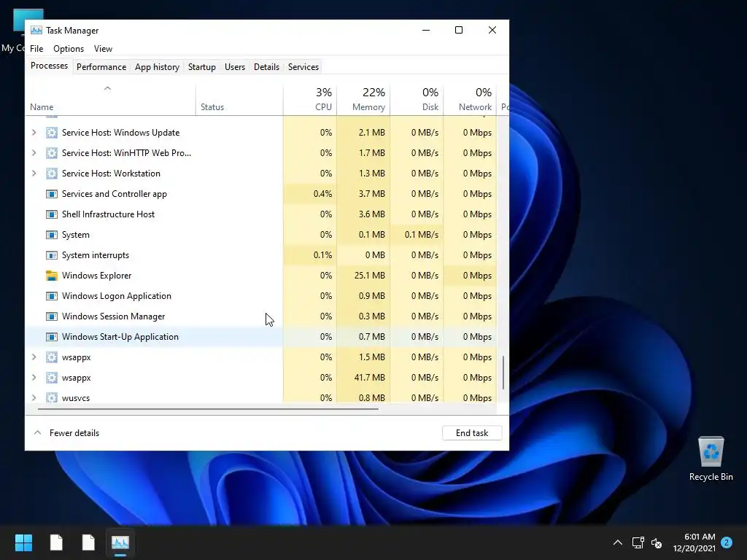Expand the wsappx 1.5 MB group
This screenshot has width=747, height=560.
[x=34, y=357]
